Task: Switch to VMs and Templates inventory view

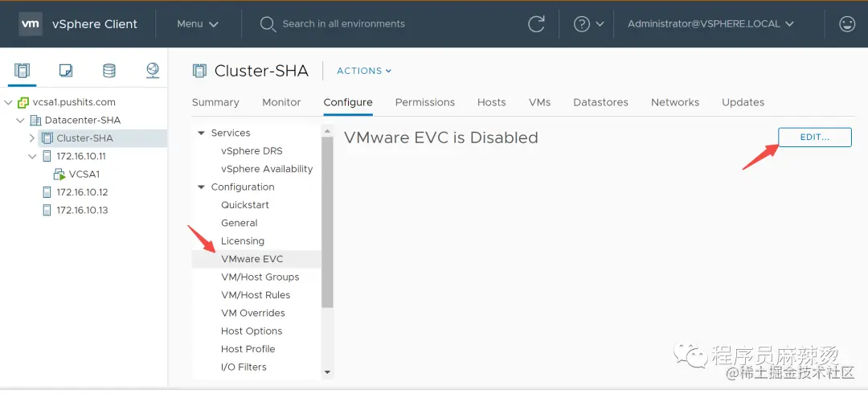Action: coord(65,71)
